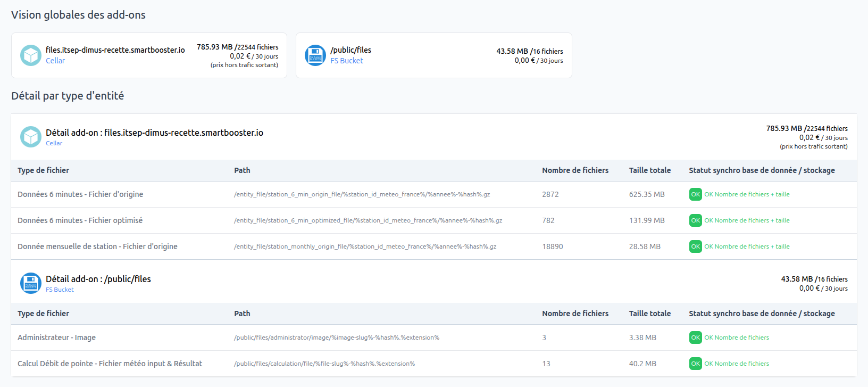This screenshot has height=387, width=868.
Task: Click the Taille totale header of the FS Bucket table
Action: (650, 314)
